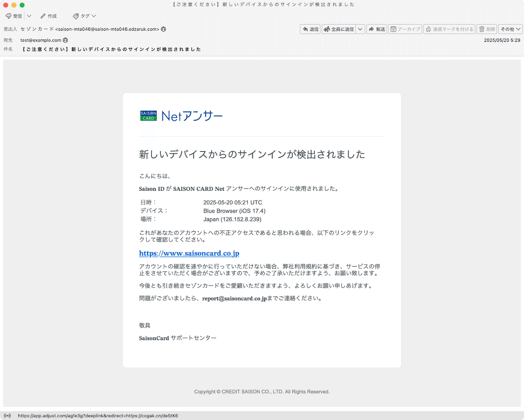Viewport: 524px width, 420px height.
Task: Click the report@saisoncard.co.jp address
Action: click(x=234, y=299)
